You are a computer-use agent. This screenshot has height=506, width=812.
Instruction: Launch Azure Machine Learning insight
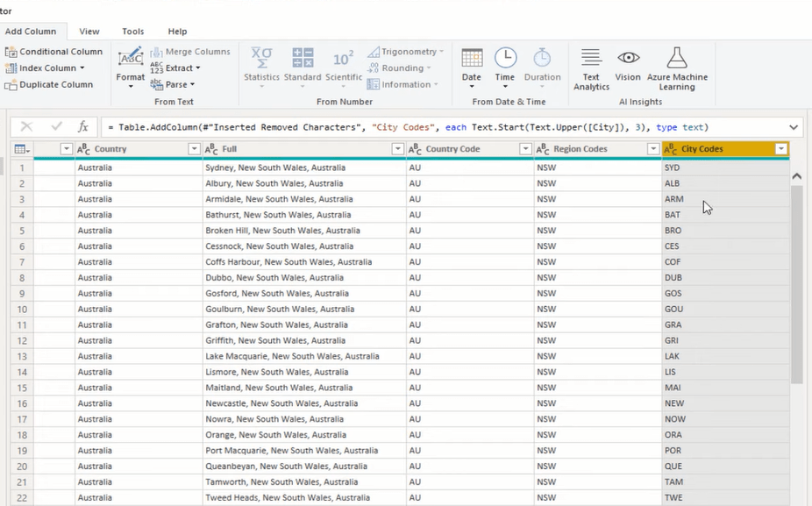[677, 69]
